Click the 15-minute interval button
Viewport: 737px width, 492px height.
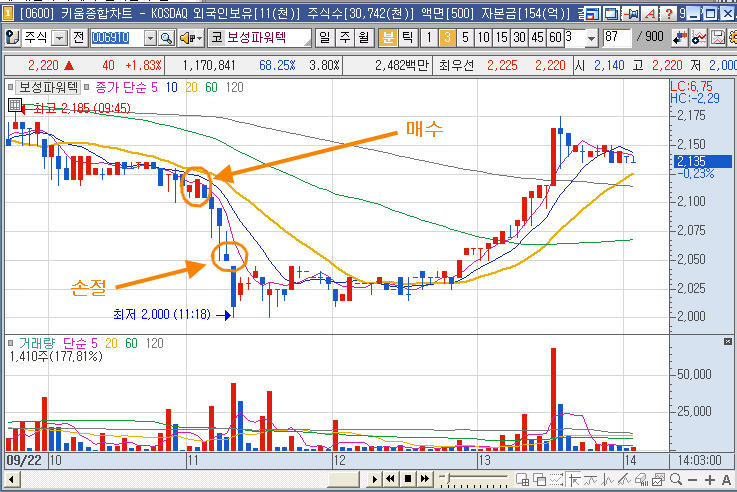click(x=502, y=38)
